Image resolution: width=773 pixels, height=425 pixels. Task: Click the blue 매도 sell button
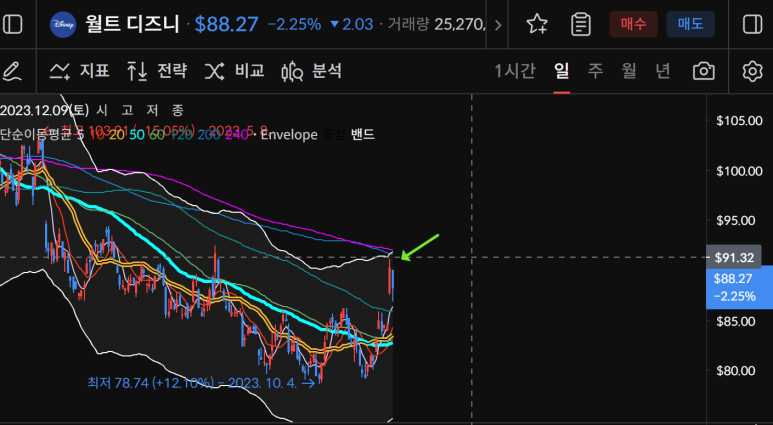[690, 24]
